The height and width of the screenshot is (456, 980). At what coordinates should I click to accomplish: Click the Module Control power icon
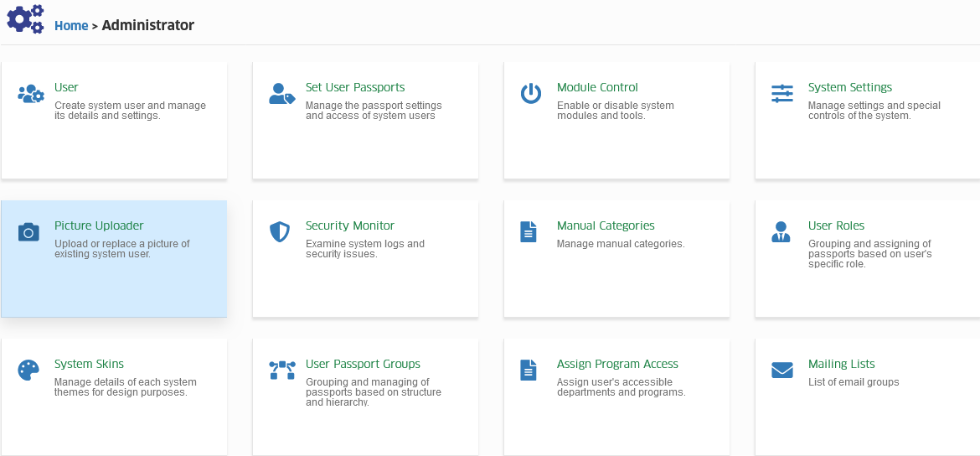(x=531, y=94)
